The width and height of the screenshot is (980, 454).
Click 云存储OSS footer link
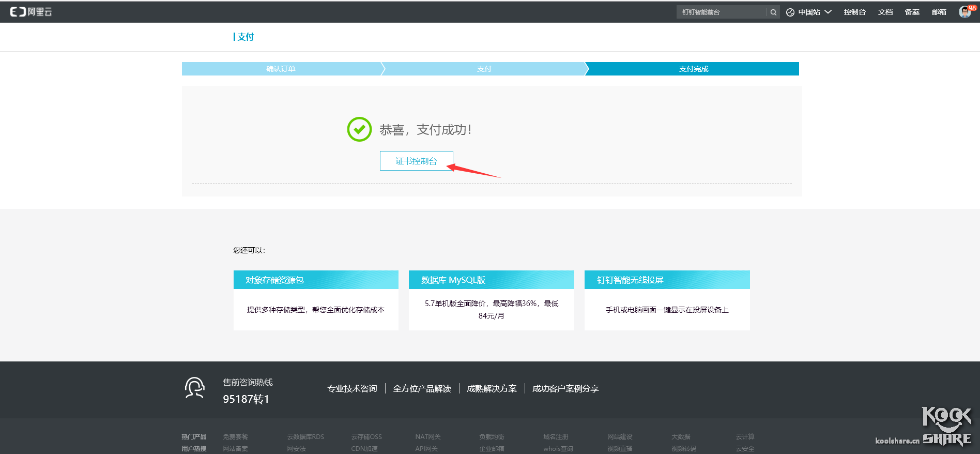pyautogui.click(x=366, y=437)
